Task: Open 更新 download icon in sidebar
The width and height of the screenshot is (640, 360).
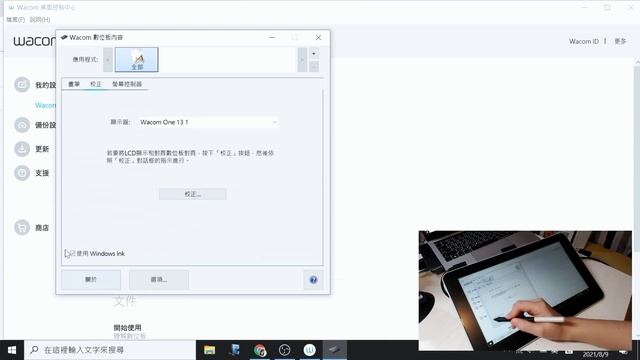Action: tap(22, 149)
